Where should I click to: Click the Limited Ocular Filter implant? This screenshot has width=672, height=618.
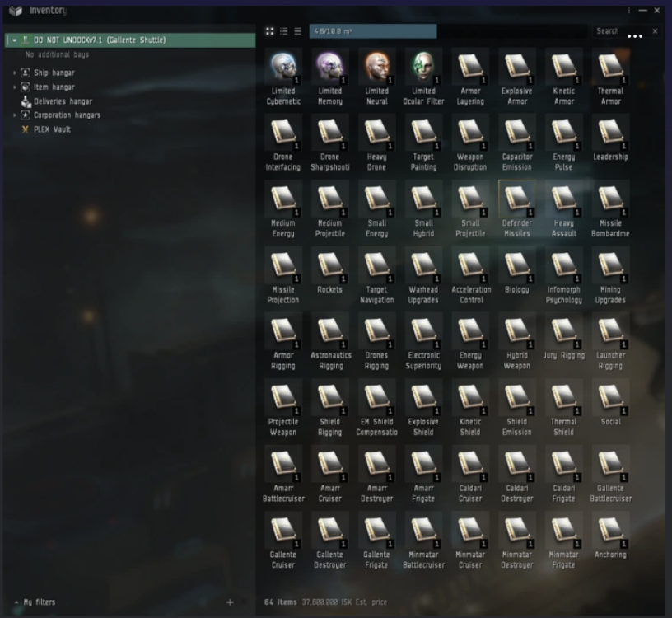pyautogui.click(x=423, y=66)
